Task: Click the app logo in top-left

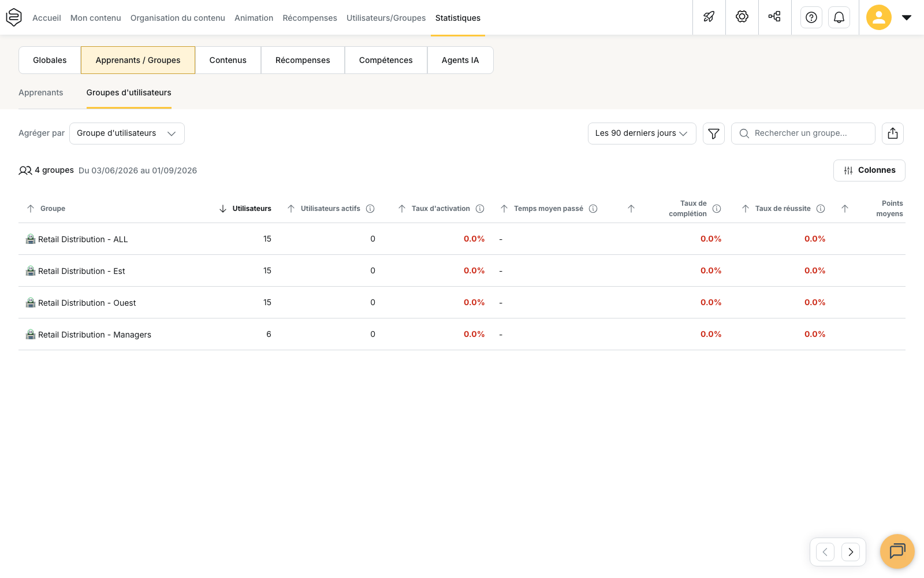Action: pos(14,17)
